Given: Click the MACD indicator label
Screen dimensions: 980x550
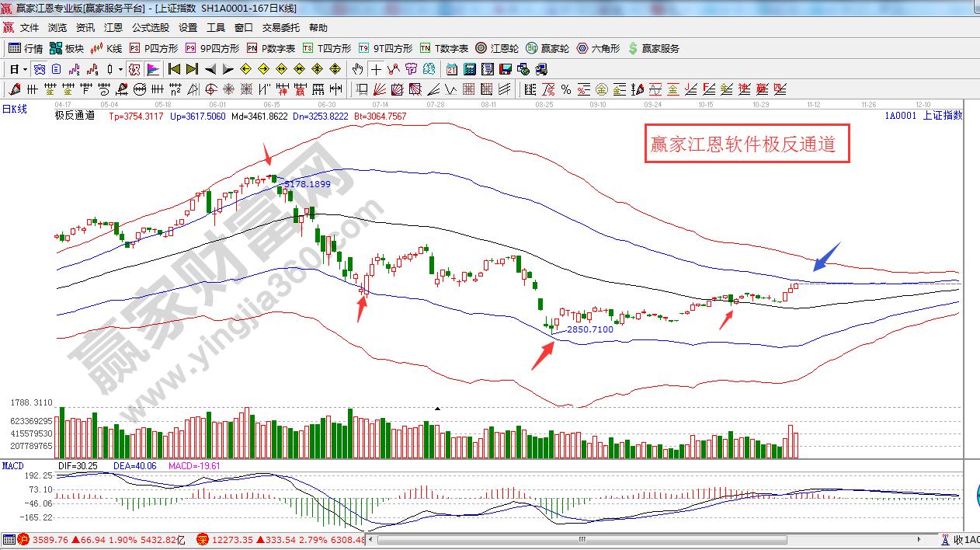Looking at the screenshot, I should (x=12, y=466).
